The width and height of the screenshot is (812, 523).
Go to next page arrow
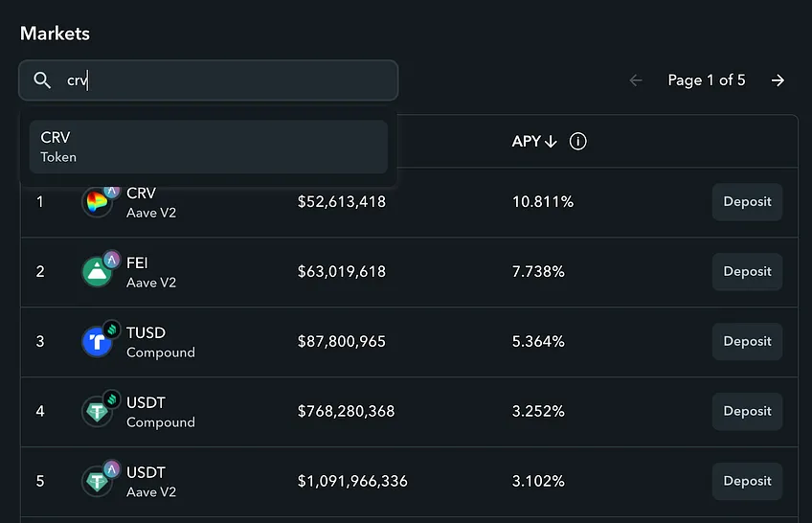[x=778, y=80]
